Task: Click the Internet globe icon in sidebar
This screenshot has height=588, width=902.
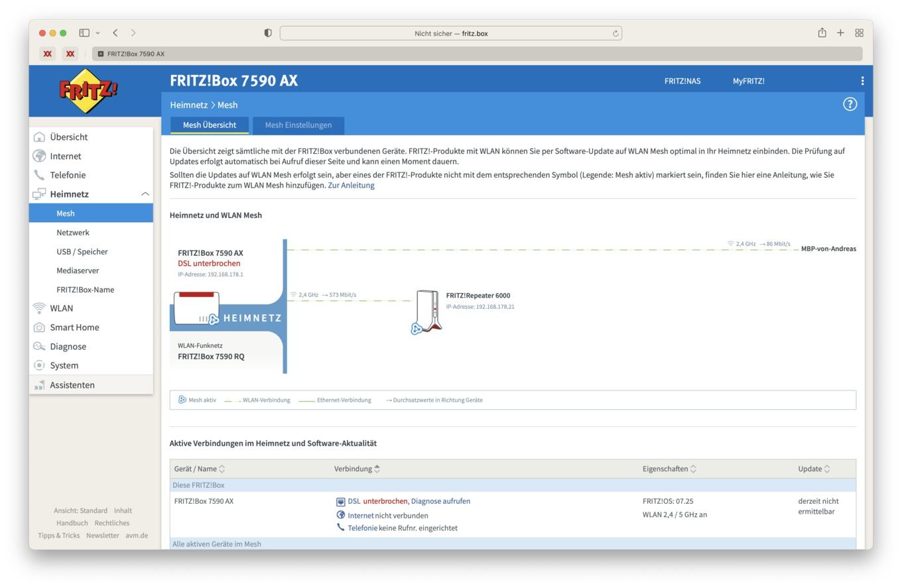Action: [x=39, y=156]
